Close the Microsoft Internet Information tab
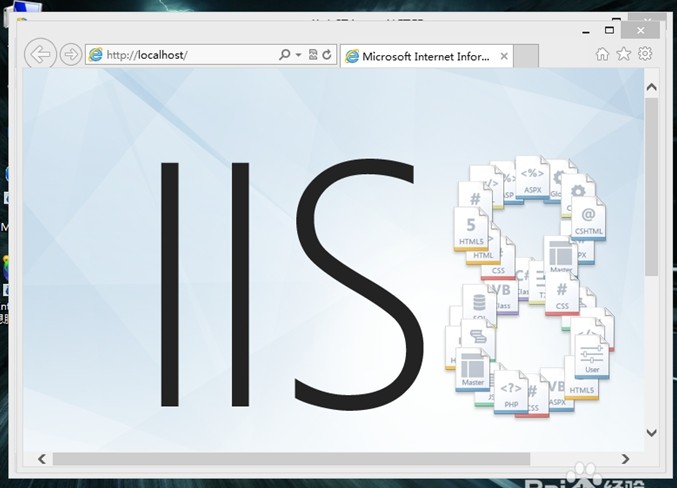677x488 pixels. pos(504,56)
